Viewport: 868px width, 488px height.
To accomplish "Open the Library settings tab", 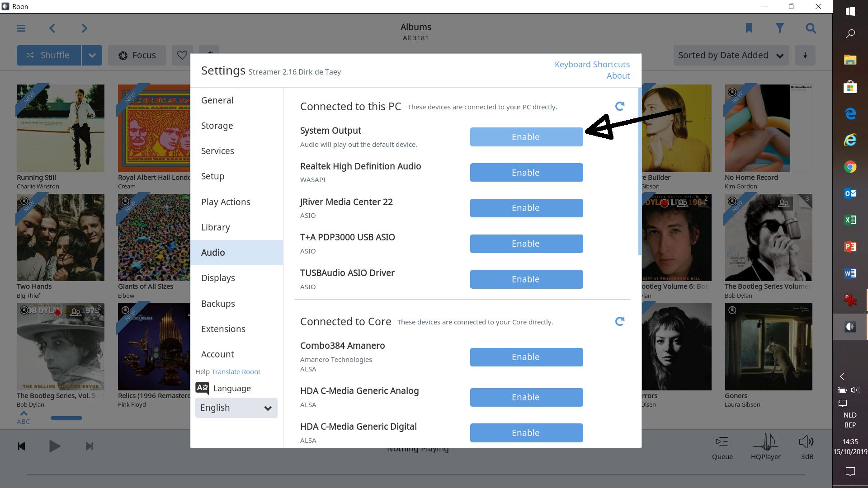I will [236, 227].
